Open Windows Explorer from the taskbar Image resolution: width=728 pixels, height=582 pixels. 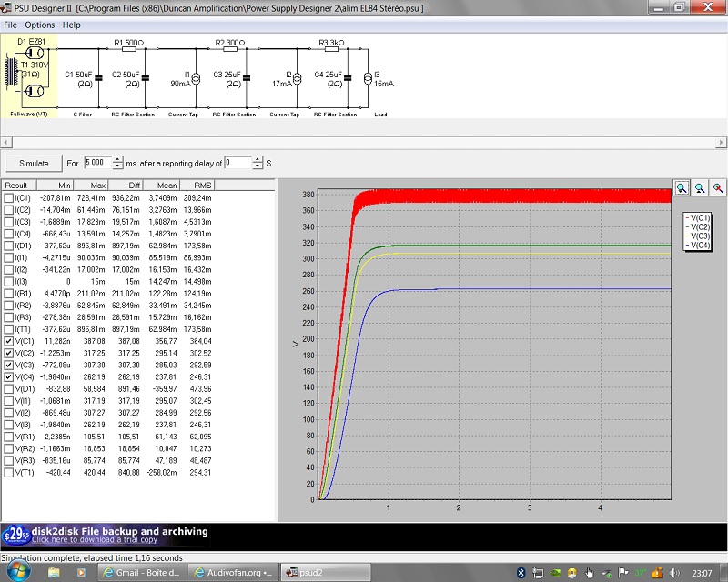(54, 573)
